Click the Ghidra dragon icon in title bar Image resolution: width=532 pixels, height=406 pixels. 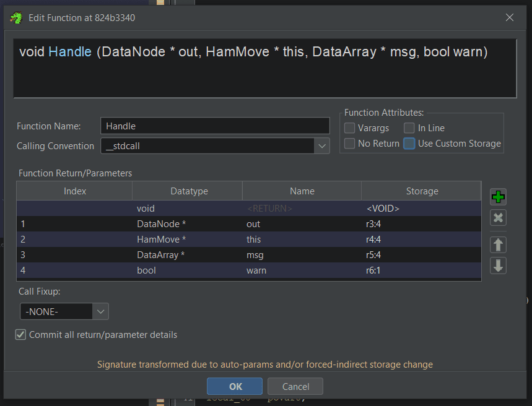coord(16,17)
